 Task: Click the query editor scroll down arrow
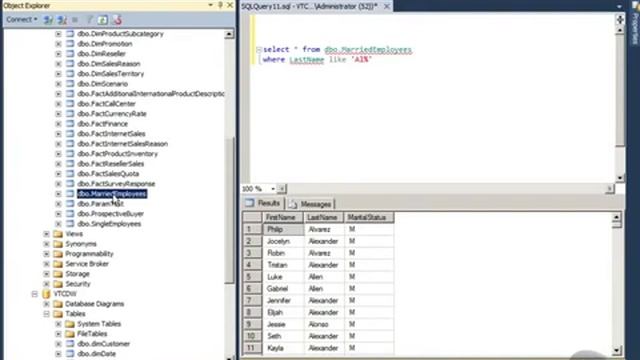pyautogui.click(x=620, y=178)
